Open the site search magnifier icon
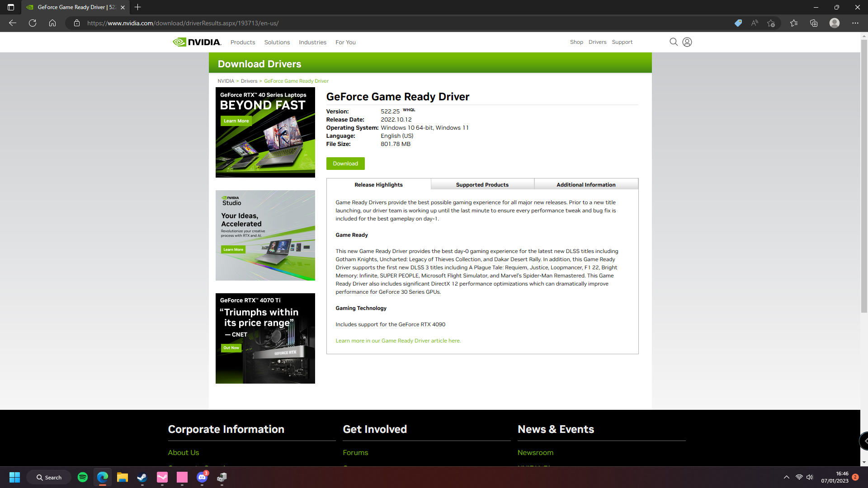868x488 pixels. (673, 42)
